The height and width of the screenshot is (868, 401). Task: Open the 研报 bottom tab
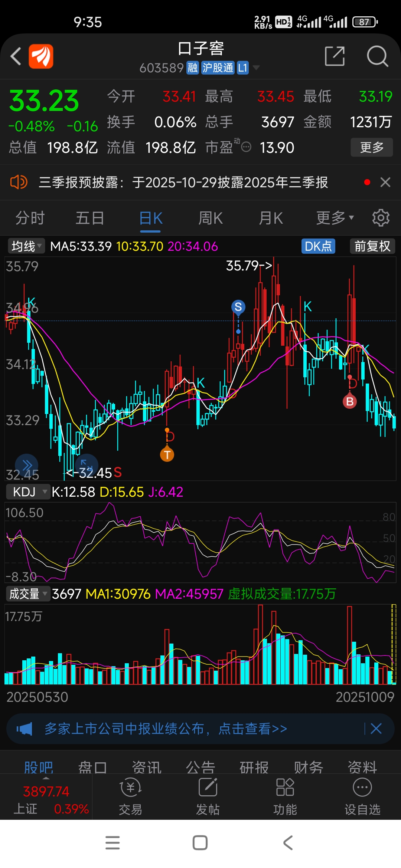(254, 767)
